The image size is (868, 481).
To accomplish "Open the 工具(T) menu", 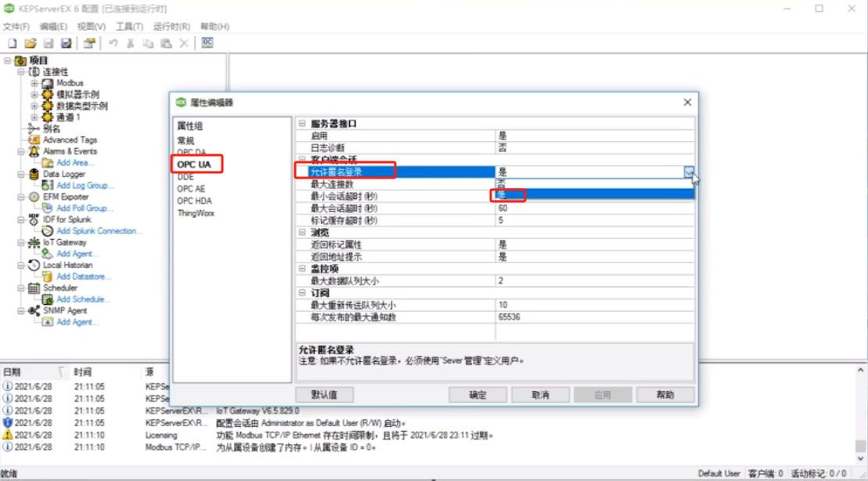I will pos(130,27).
